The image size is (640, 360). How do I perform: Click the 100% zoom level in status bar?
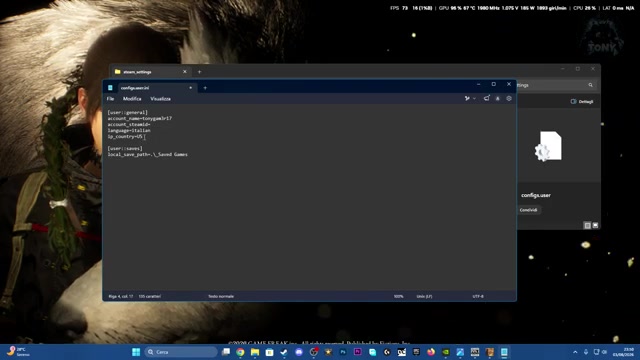point(398,296)
